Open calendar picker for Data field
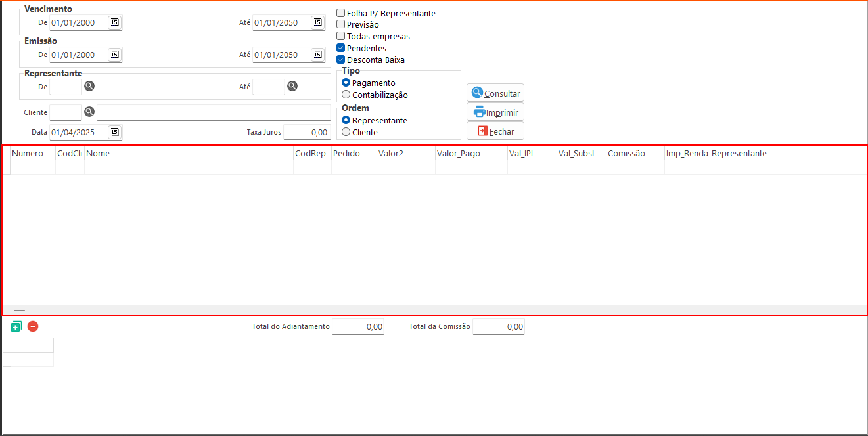Viewport: 868px width, 436px height. pos(115,132)
